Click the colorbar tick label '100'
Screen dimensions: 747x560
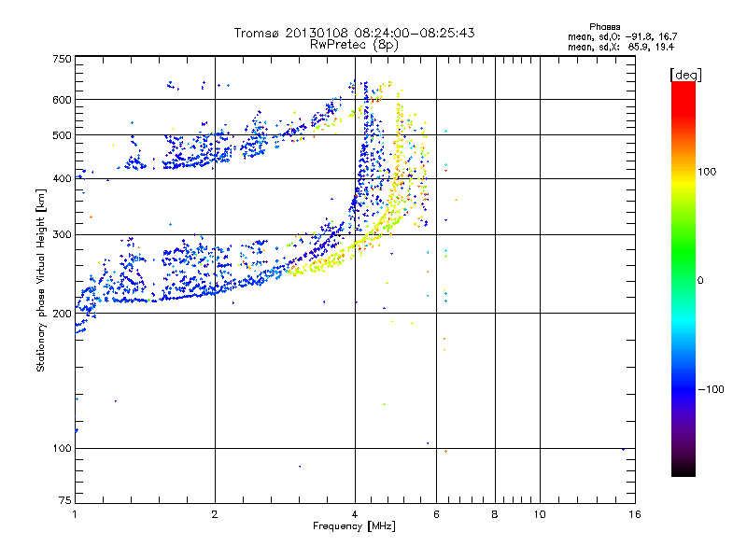coord(707,172)
